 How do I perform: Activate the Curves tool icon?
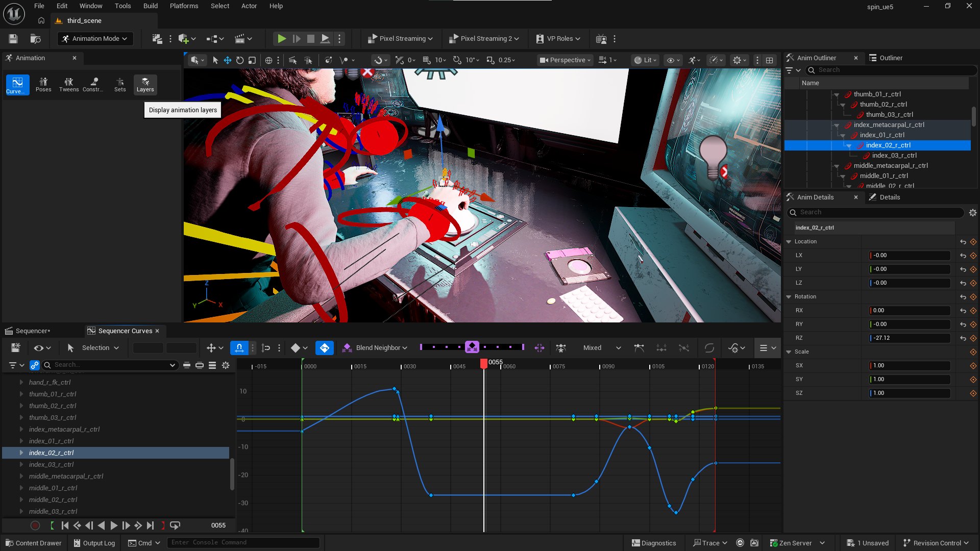click(17, 85)
